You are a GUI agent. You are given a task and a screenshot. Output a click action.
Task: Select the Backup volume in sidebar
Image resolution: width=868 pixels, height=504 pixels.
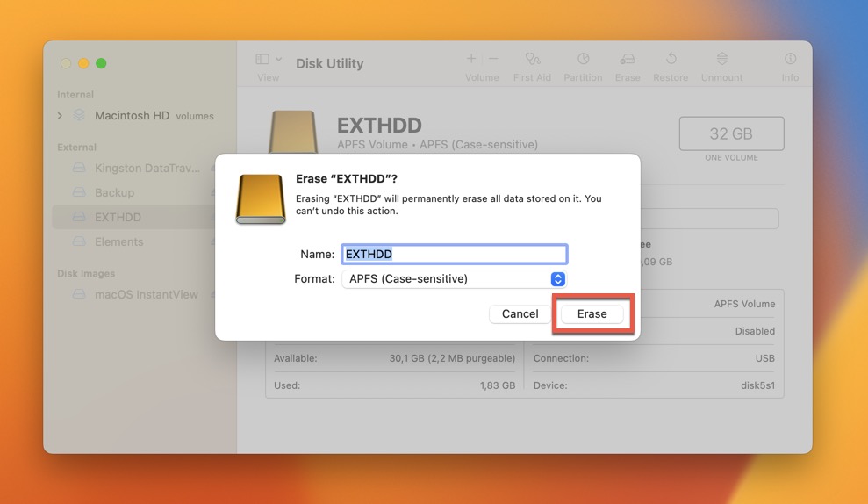114,192
